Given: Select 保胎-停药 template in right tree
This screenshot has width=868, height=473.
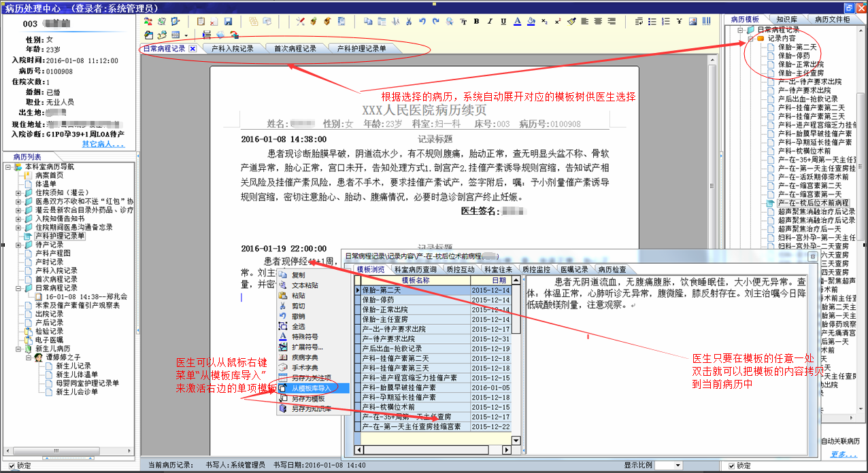Looking at the screenshot, I should [795, 56].
